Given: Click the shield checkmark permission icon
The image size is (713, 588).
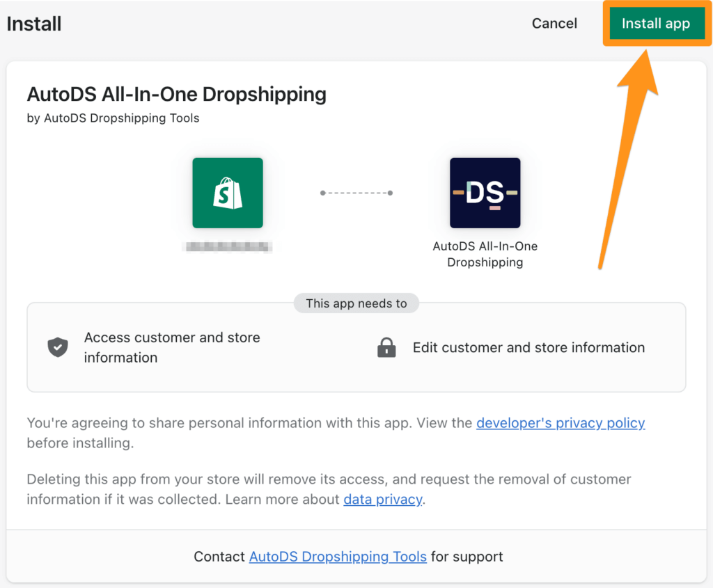Looking at the screenshot, I should pyautogui.click(x=57, y=347).
